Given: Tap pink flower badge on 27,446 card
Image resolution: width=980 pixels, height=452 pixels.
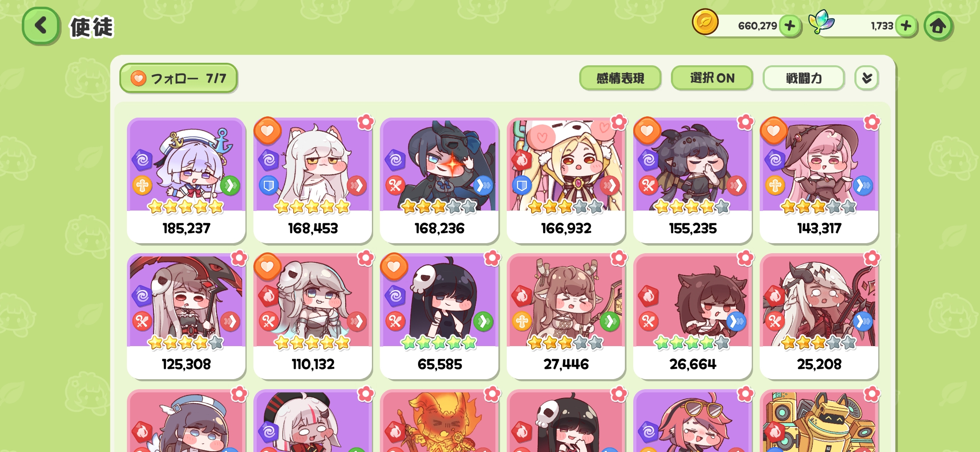Looking at the screenshot, I should coord(619,258).
